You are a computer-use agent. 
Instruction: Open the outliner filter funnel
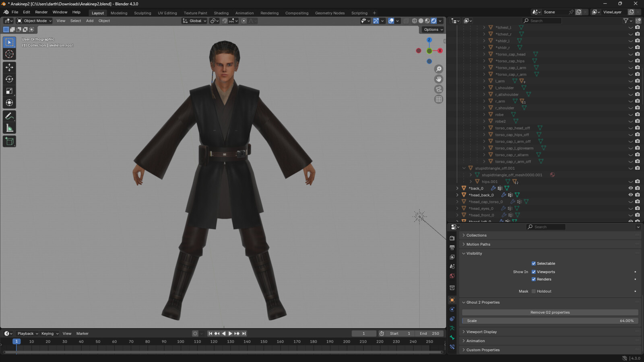[x=625, y=21]
